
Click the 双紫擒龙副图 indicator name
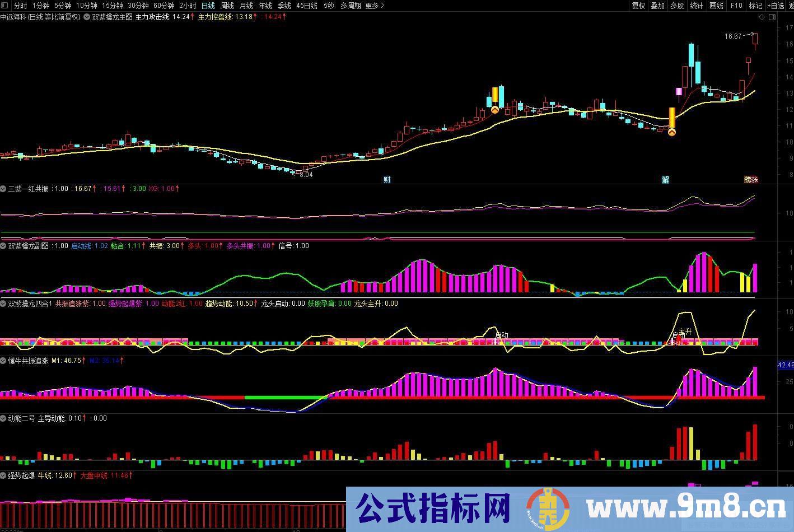[29, 246]
